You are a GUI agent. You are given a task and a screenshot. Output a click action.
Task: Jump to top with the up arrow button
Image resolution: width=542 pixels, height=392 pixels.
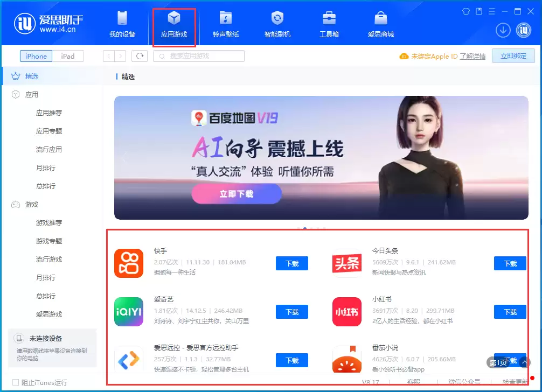(525, 362)
